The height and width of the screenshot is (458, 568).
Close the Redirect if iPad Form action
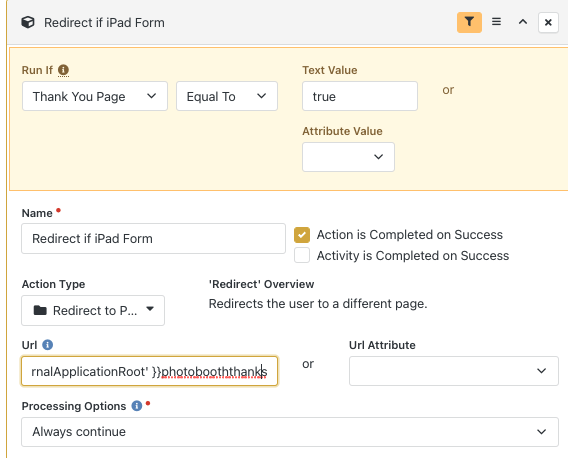click(x=548, y=22)
